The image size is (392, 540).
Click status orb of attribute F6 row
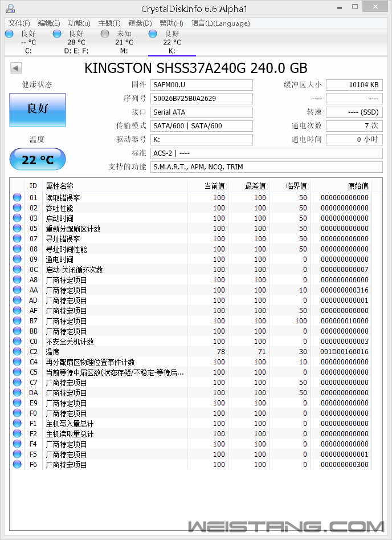point(17,464)
